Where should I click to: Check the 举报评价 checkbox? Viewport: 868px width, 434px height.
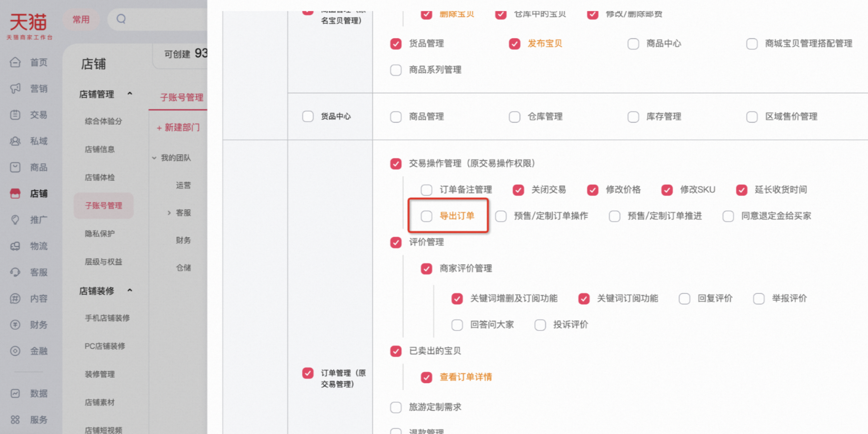(x=759, y=298)
